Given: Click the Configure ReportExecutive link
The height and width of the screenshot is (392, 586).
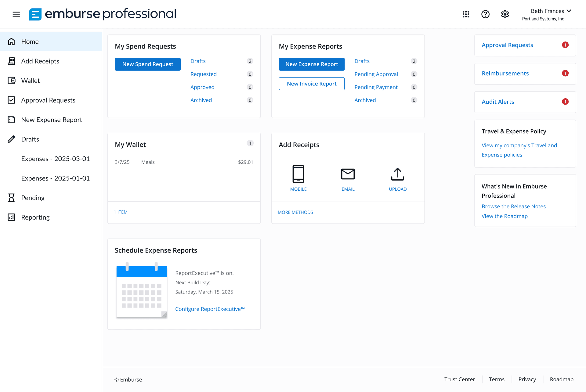Looking at the screenshot, I should coord(210,309).
